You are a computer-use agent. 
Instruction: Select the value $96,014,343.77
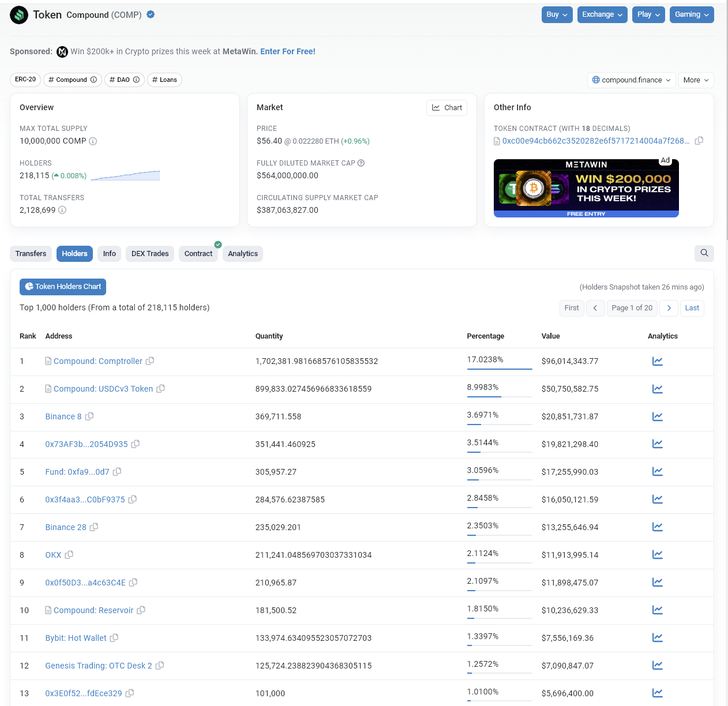(x=570, y=361)
